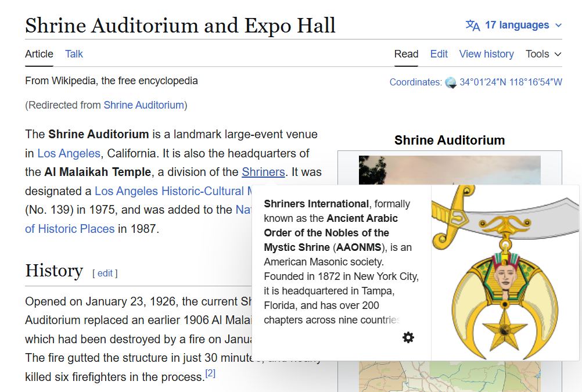
Task: Click the Shriners emblem image in preview
Action: (505, 272)
